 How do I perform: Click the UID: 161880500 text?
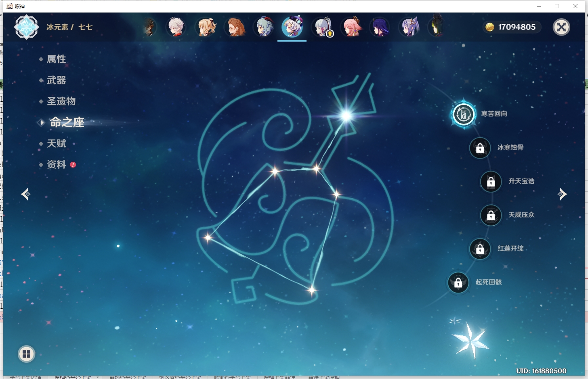tap(541, 371)
